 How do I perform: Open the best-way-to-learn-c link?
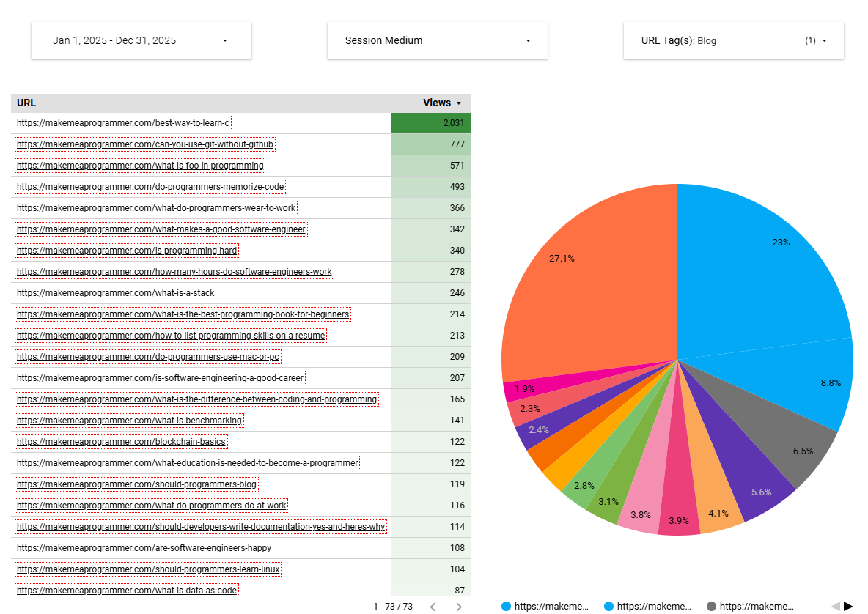tap(123, 123)
